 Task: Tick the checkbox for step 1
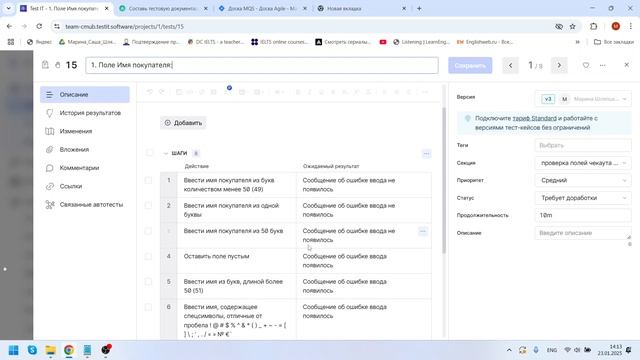click(x=148, y=180)
